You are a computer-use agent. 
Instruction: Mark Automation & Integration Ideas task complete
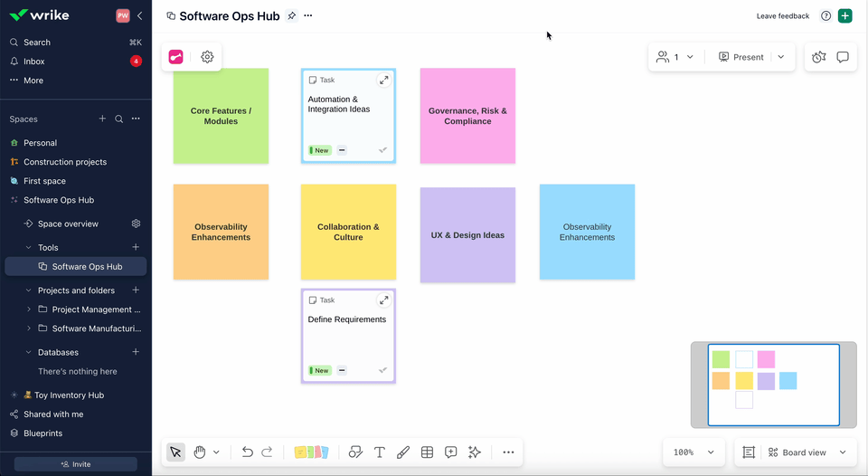[x=382, y=150]
